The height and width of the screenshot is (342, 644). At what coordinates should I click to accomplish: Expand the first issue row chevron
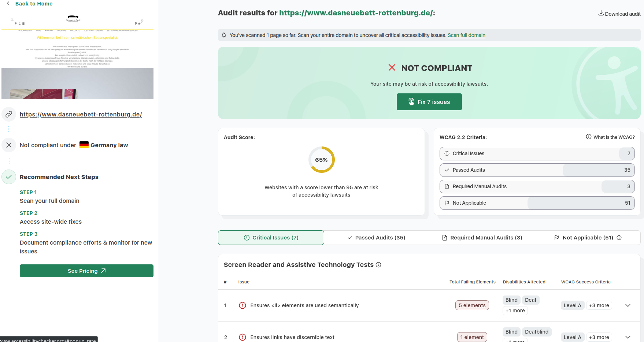[x=628, y=305]
